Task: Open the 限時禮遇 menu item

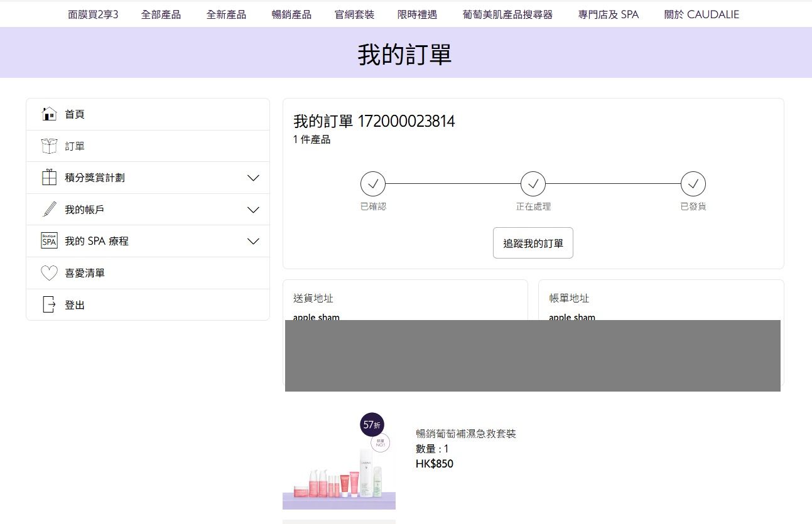Action: [x=418, y=14]
